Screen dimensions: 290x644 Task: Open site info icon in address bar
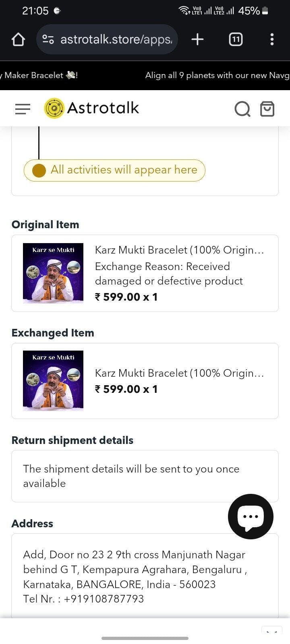pos(48,39)
